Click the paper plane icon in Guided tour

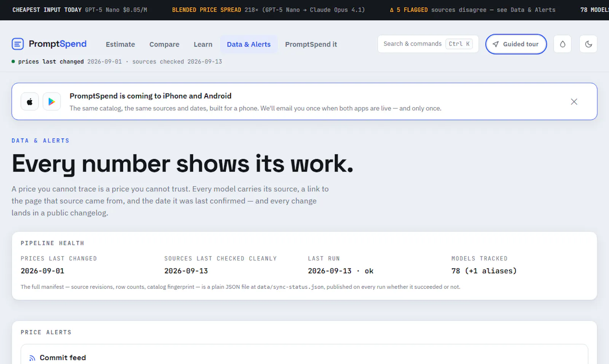coord(496,44)
